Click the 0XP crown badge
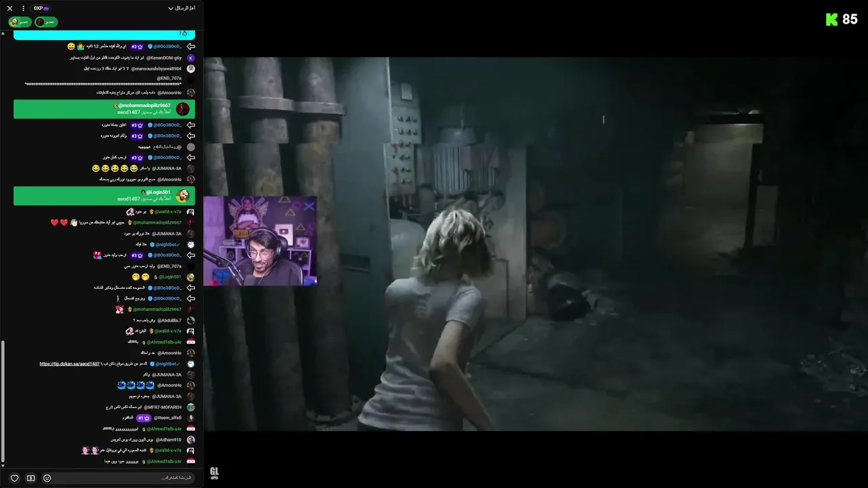Image resolution: width=868 pixels, height=488 pixels. (41, 8)
